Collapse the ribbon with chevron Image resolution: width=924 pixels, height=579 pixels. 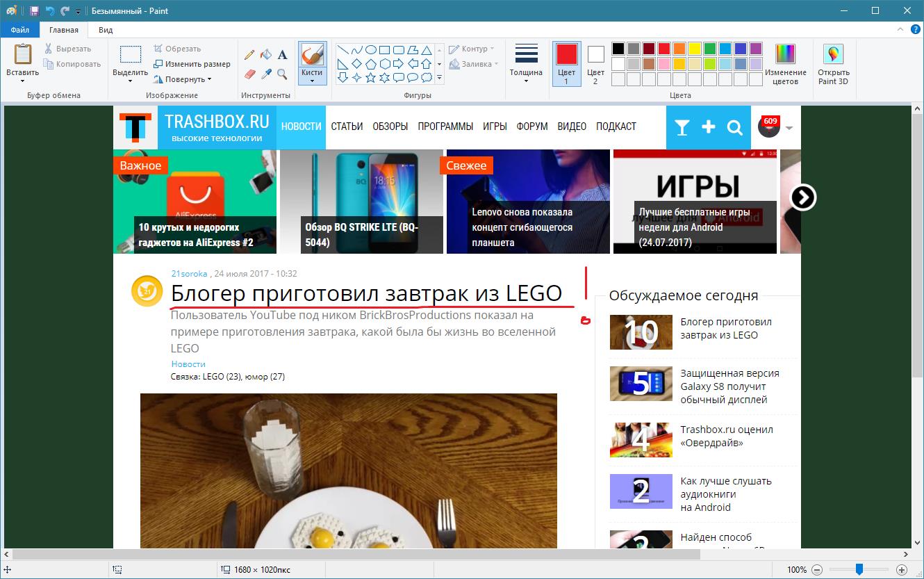900,30
